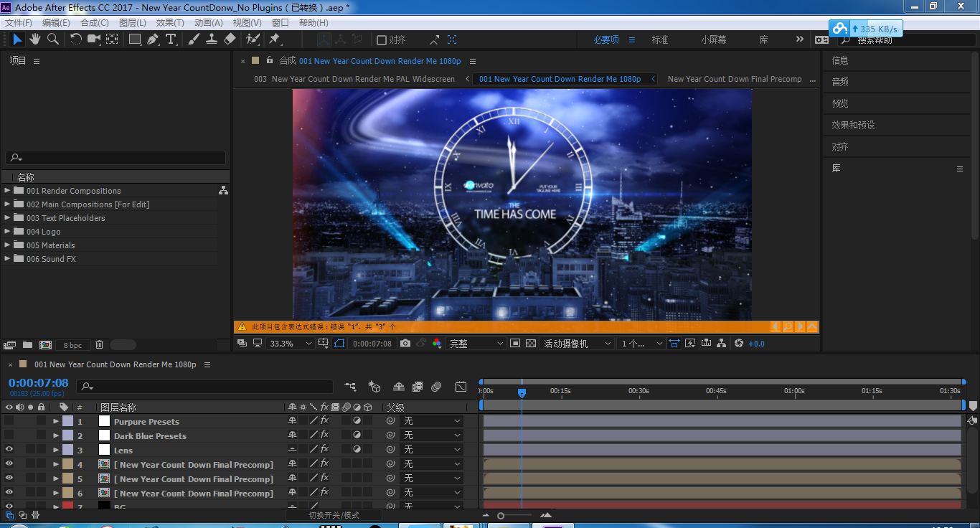980x528 pixels.
Task: Toggle adjustment layer switch on Purpure Presets
Action: coord(357,421)
